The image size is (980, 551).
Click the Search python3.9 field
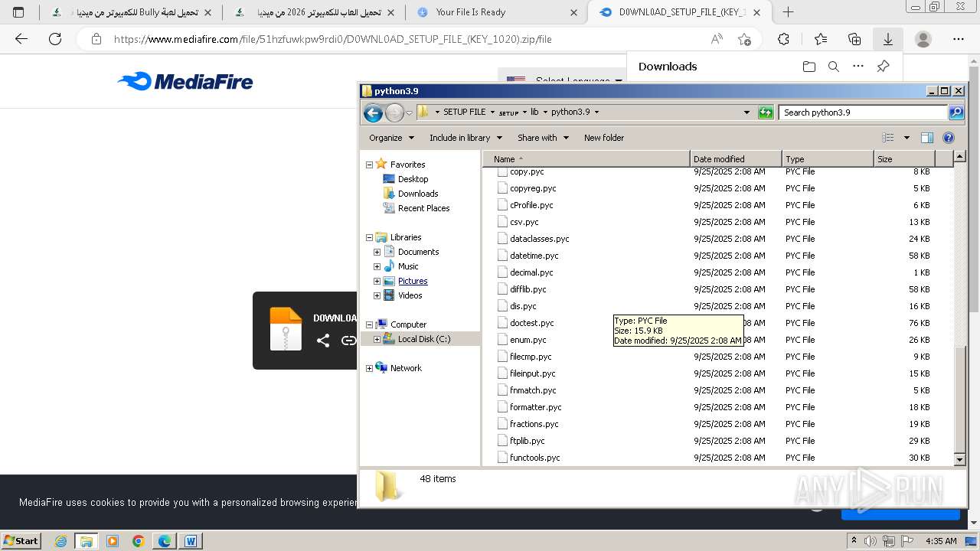864,112
